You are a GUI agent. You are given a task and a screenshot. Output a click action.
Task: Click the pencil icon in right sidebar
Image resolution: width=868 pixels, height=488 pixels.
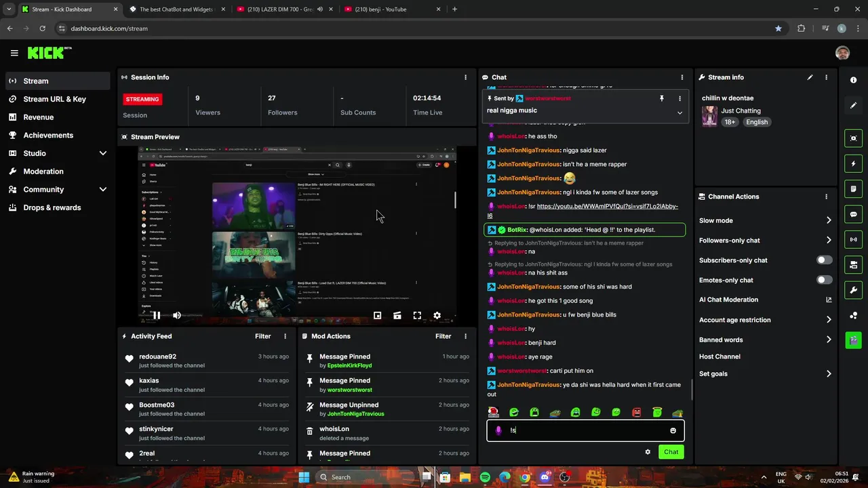pyautogui.click(x=853, y=105)
